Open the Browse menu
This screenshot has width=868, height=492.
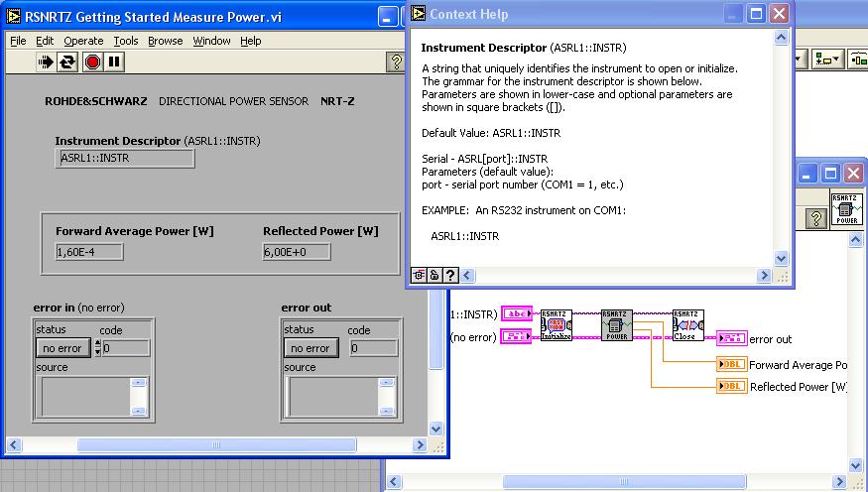click(x=165, y=41)
